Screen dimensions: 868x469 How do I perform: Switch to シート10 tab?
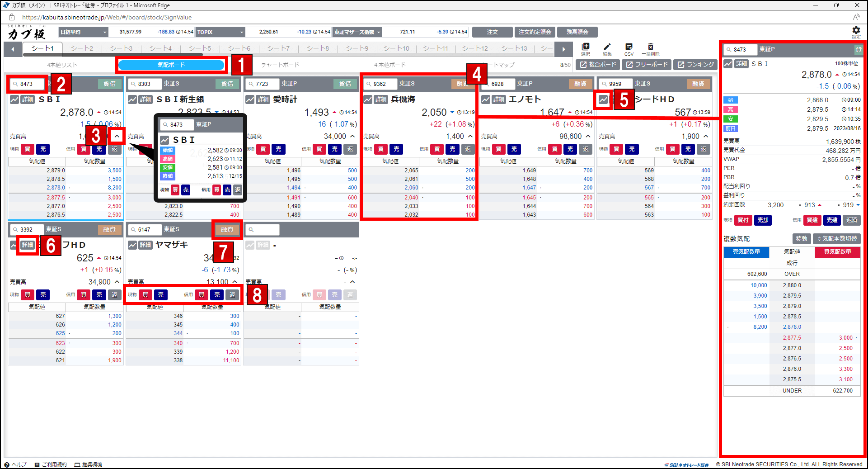pos(396,48)
